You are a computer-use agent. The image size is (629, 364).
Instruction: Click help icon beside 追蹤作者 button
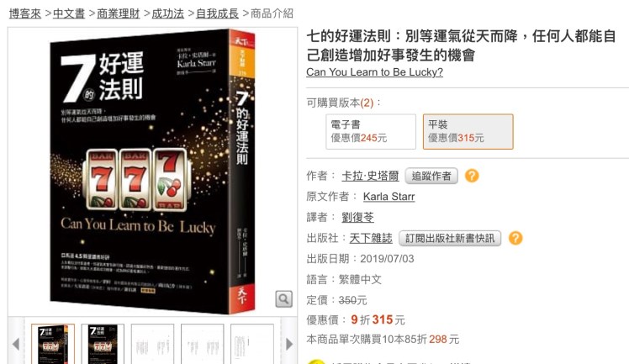pyautogui.click(x=472, y=176)
